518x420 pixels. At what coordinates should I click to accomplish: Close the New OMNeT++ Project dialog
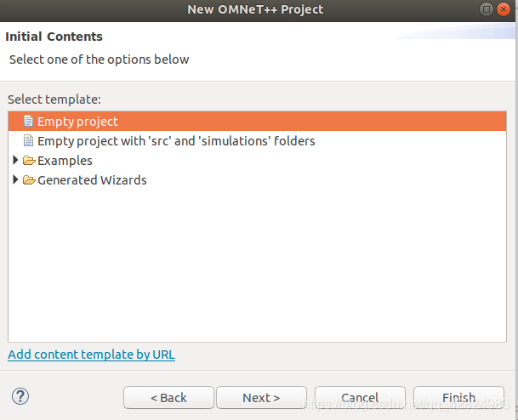click(504, 9)
